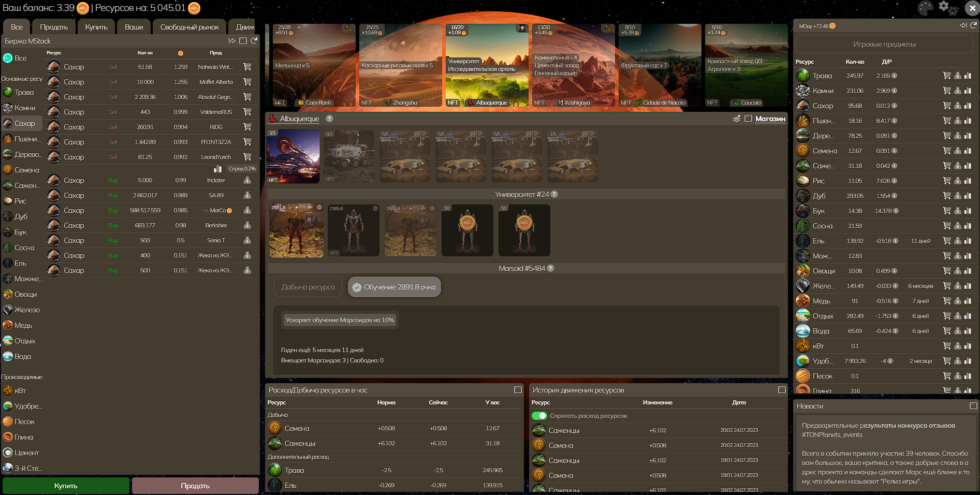Toggle Спрятать расход ресурсов switch
The image size is (980, 495).
point(539,416)
